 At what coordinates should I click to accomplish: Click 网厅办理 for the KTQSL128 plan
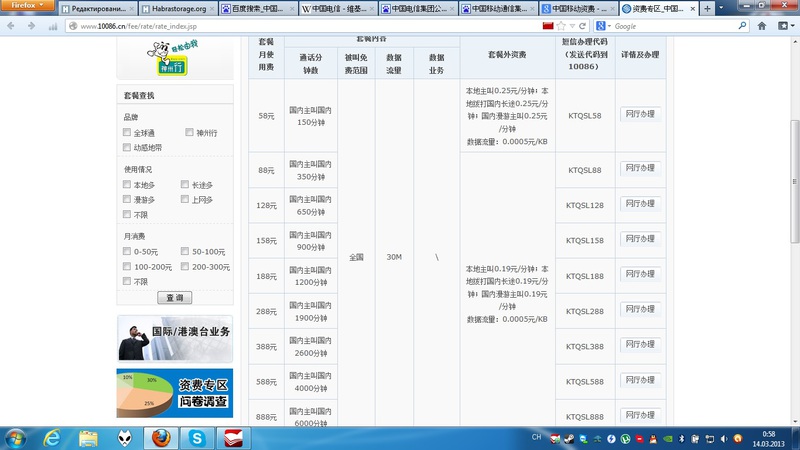tap(640, 204)
